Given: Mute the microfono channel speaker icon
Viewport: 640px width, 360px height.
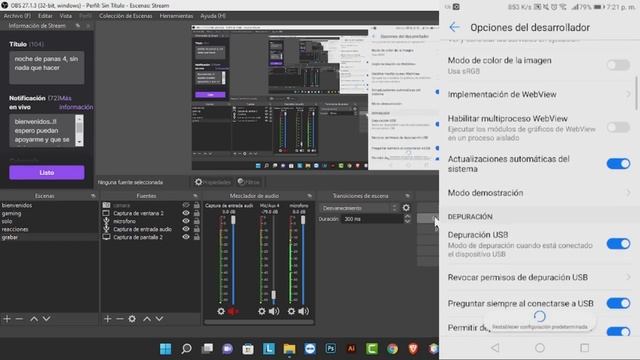Looking at the screenshot, I should [303, 311].
